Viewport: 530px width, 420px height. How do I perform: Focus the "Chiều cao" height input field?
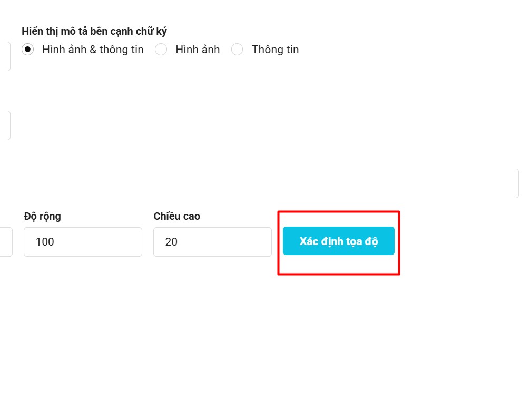tap(212, 242)
